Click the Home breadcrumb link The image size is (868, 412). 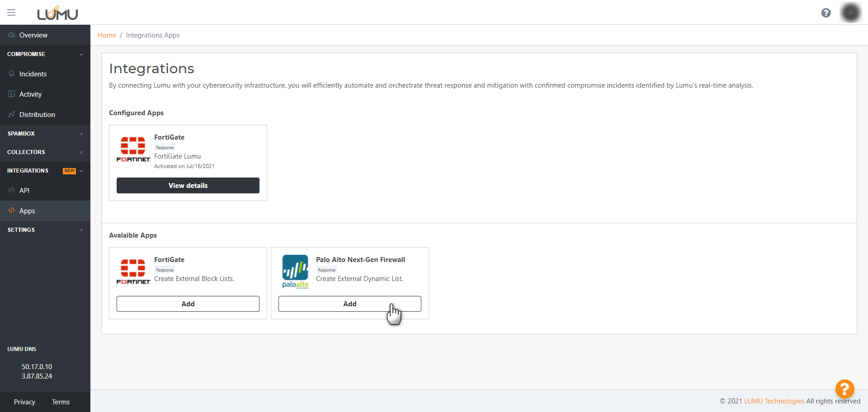[107, 35]
